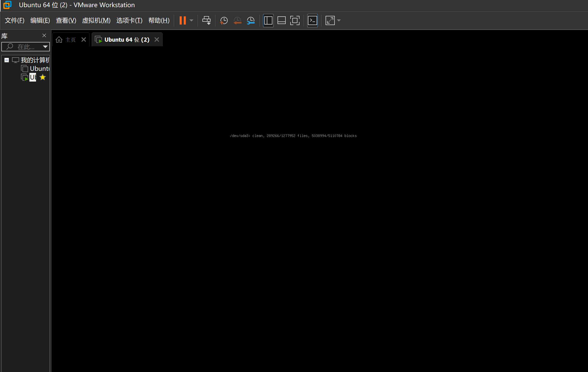Click the VMware logo in title bar
588x372 pixels.
7,5
